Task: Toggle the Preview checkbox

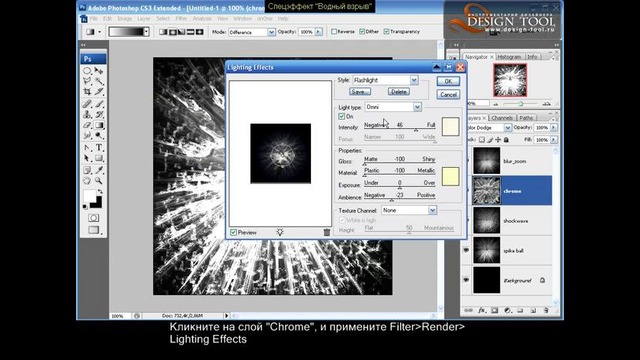Action: [x=233, y=233]
